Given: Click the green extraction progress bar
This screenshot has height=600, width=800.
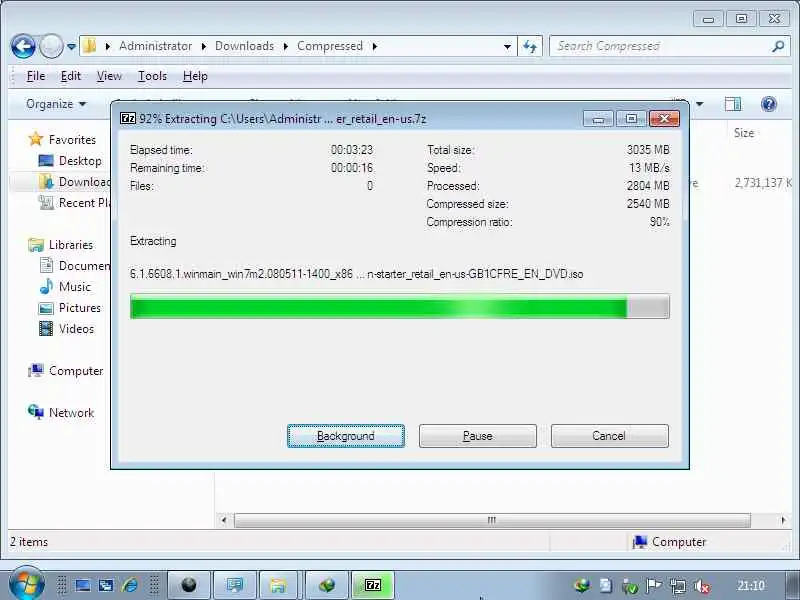Looking at the screenshot, I should tap(399, 307).
